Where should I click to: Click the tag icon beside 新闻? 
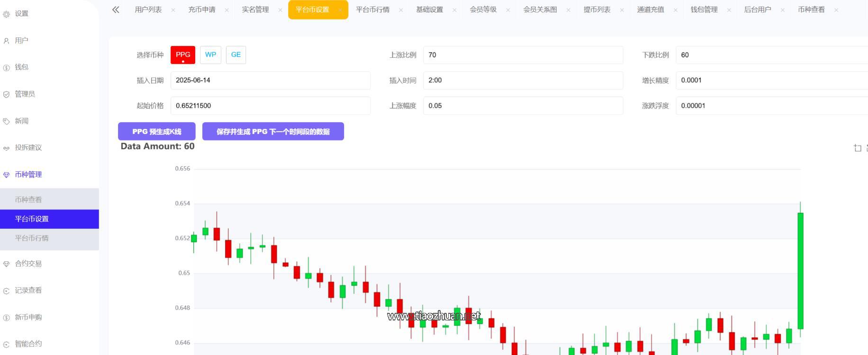[6, 122]
